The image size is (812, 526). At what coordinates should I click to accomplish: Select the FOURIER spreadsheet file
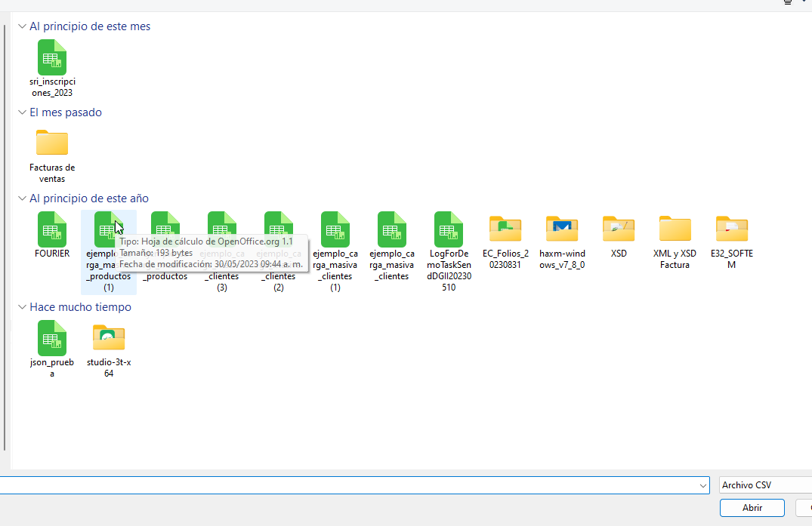point(52,229)
